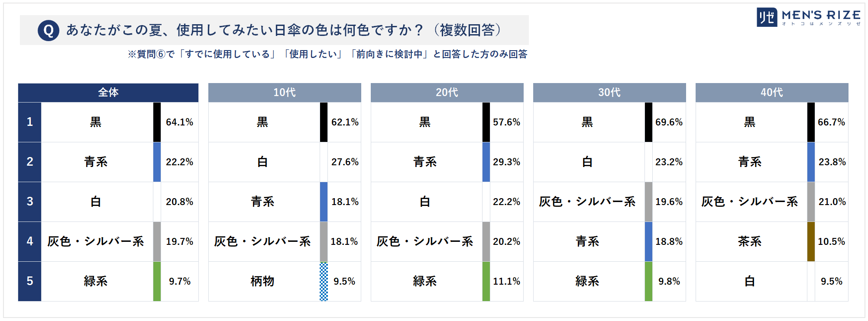Click the brown 茶系 swatch in 40代

point(811,241)
